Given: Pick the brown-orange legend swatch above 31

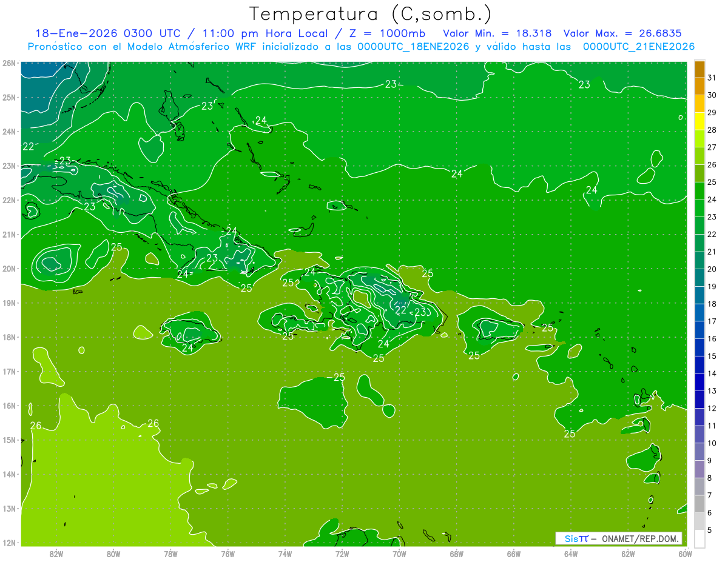Looking at the screenshot, I should pyautogui.click(x=699, y=70).
